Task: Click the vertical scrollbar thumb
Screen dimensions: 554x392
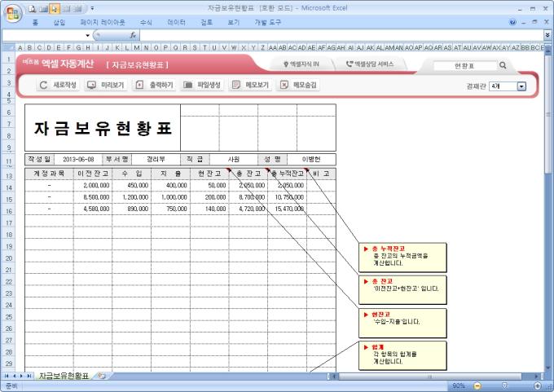Action: (548, 114)
